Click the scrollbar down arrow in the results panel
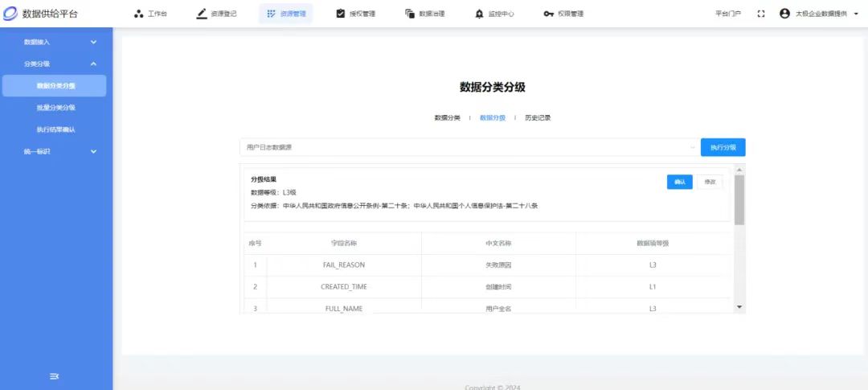 pos(739,306)
